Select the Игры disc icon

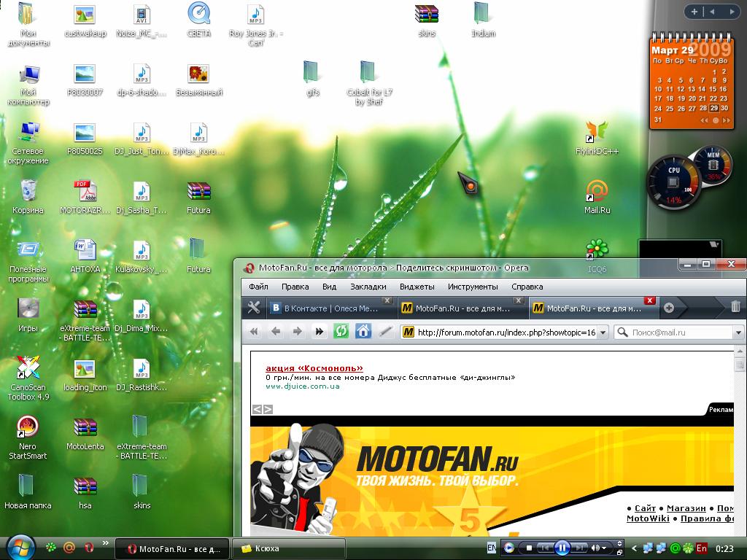[x=28, y=315]
